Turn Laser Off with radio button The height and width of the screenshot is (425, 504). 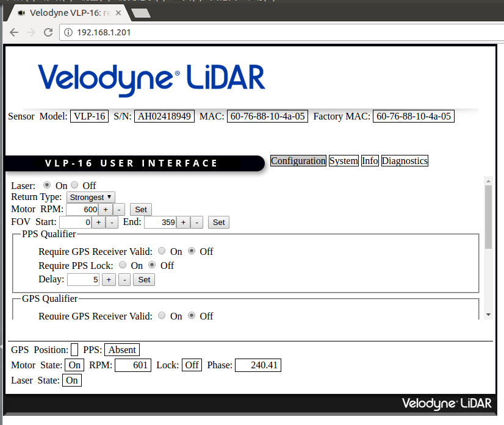point(74,185)
